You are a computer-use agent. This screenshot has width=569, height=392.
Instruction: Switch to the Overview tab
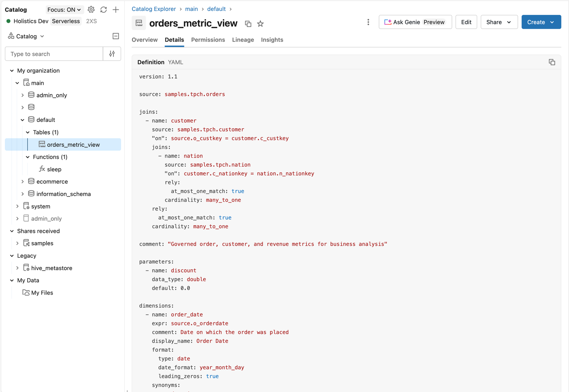tap(145, 40)
